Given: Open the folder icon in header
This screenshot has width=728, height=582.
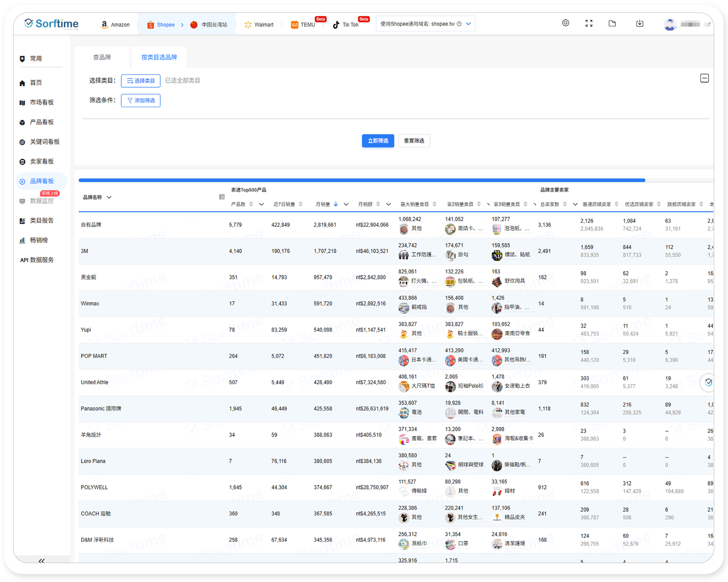Looking at the screenshot, I should coord(612,23).
